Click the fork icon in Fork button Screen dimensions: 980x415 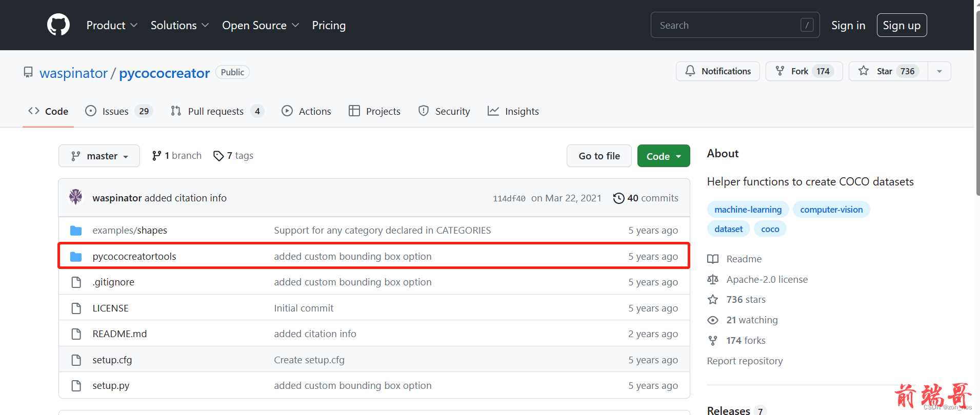(x=780, y=71)
